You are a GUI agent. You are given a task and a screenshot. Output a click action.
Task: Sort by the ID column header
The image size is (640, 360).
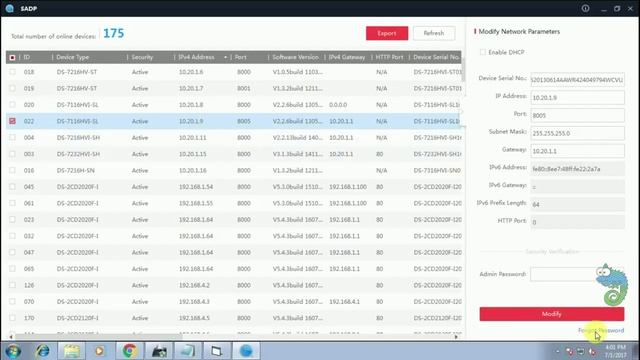27,57
